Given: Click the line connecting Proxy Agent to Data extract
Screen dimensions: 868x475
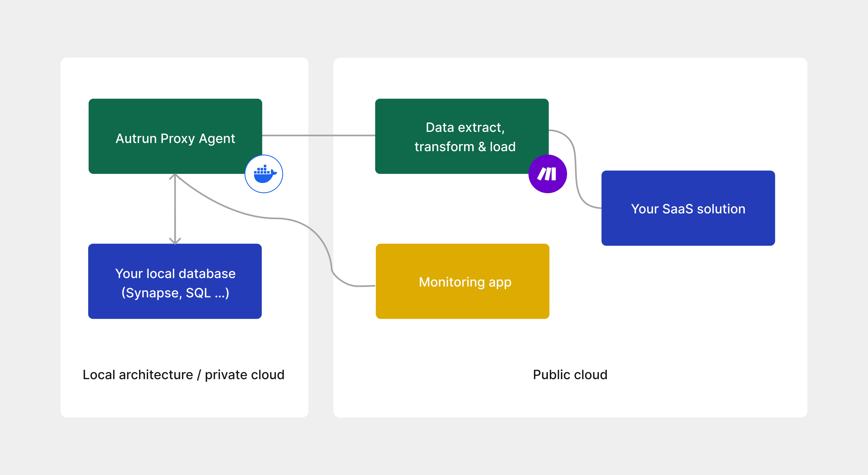Looking at the screenshot, I should [319, 135].
